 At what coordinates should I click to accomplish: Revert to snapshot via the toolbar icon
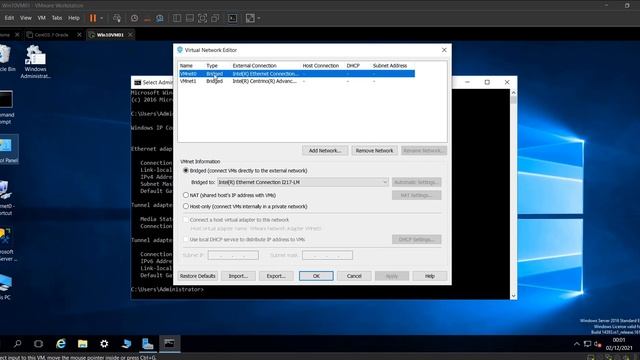point(147,18)
